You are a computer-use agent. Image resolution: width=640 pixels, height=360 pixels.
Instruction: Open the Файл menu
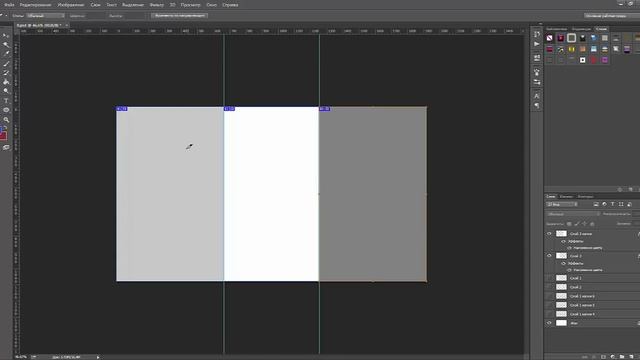point(9,5)
